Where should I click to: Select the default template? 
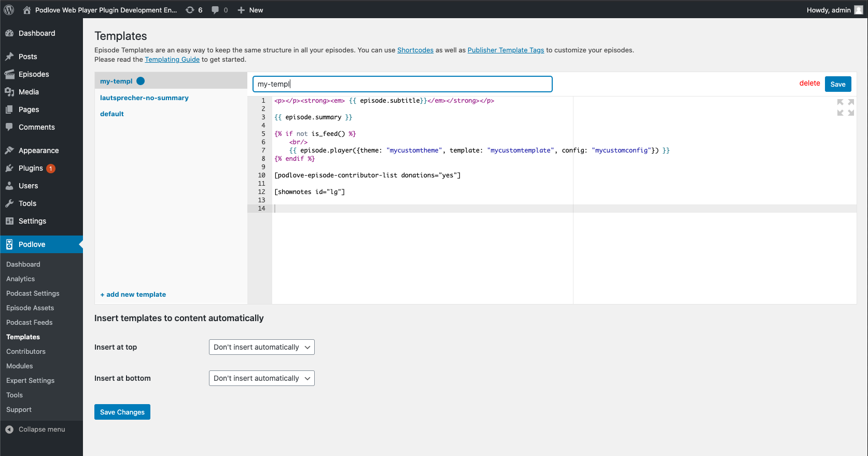(112, 114)
